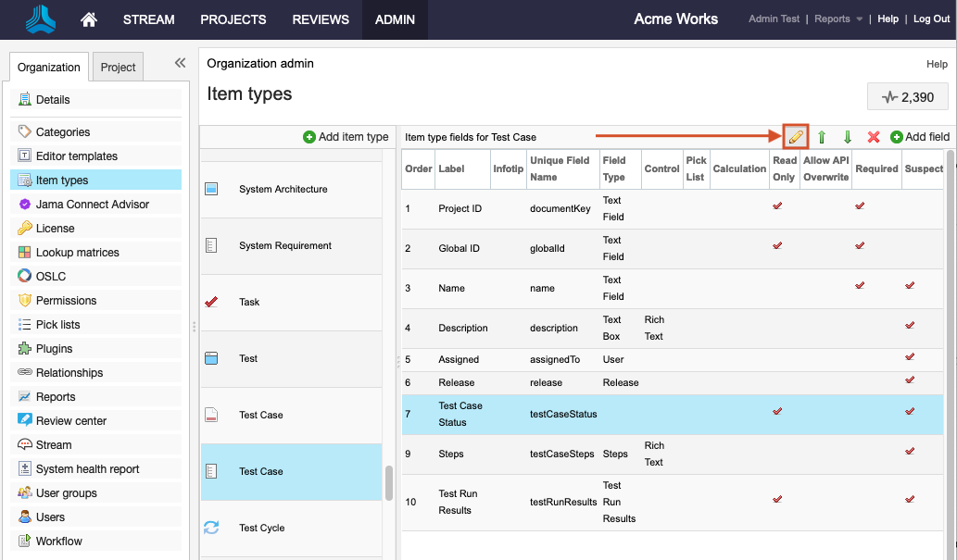The height and width of the screenshot is (560, 957).
Task: Click Jama Connect Advisor icon
Action: click(24, 204)
